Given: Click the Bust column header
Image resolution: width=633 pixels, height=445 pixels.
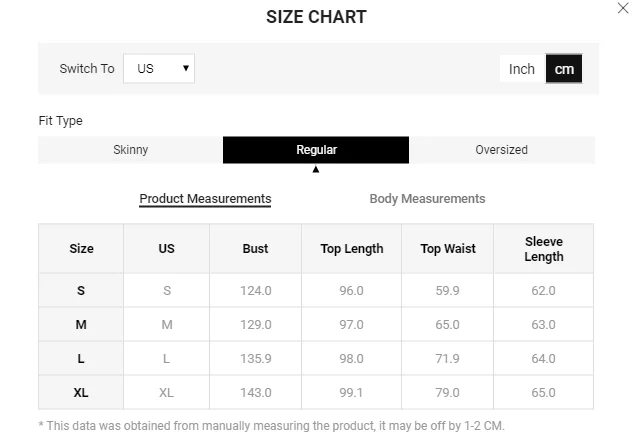Looking at the screenshot, I should [x=255, y=249].
